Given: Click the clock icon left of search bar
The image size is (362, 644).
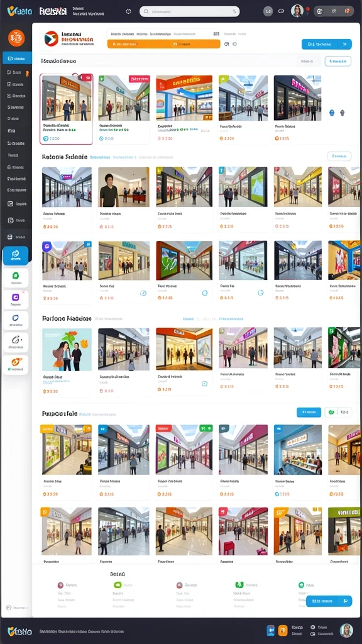Looking at the screenshot, I should (128, 11).
